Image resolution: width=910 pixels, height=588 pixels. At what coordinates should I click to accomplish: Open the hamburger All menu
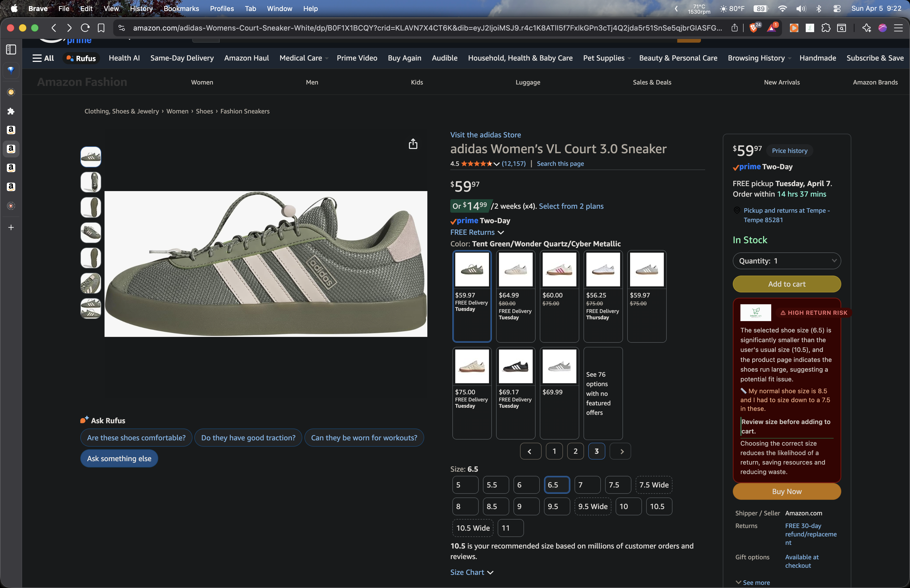click(43, 58)
